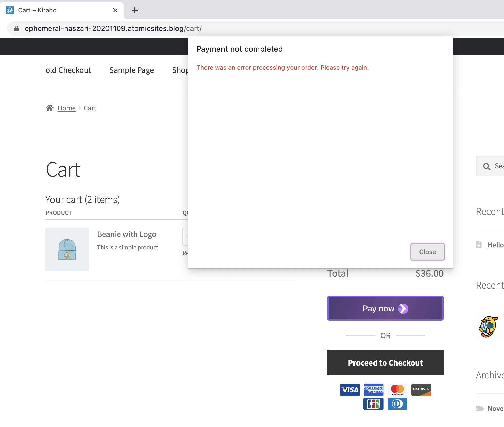Image resolution: width=504 pixels, height=427 pixels.
Task: Click the browser address bar URL
Action: [113, 29]
